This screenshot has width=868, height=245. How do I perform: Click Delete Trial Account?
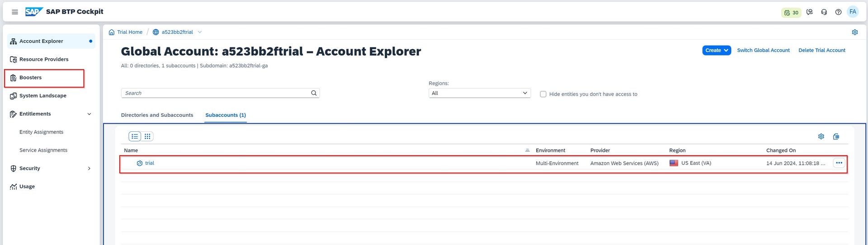click(x=821, y=50)
